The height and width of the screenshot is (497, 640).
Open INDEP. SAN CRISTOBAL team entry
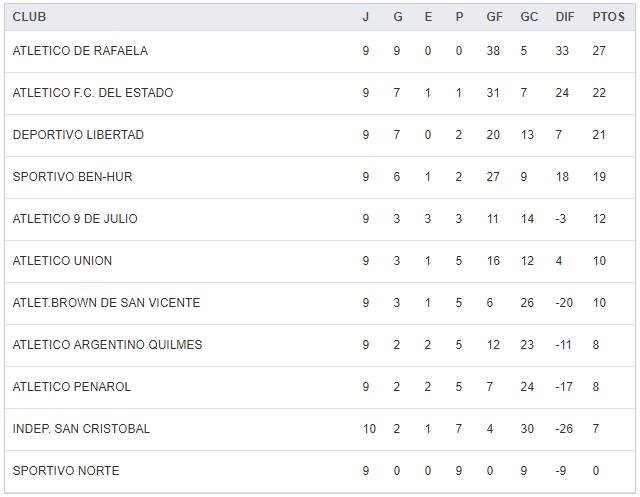point(81,429)
